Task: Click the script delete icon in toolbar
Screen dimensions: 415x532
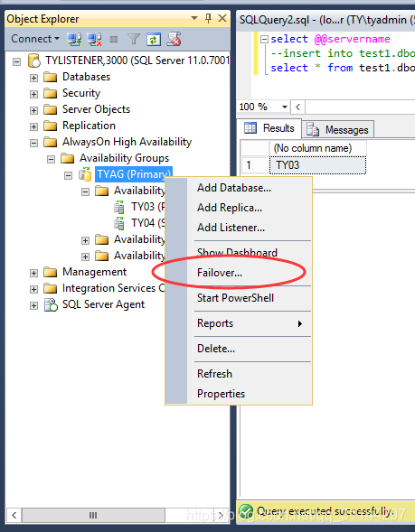Action: point(174,39)
